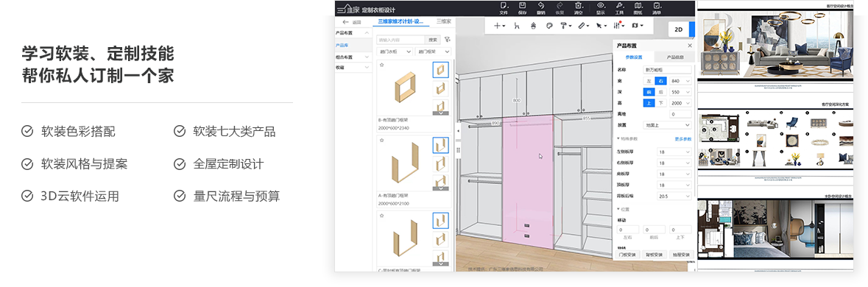Viewport: 868px width, 287px height.
Task: Click the 搜索 search button
Action: 433,40
